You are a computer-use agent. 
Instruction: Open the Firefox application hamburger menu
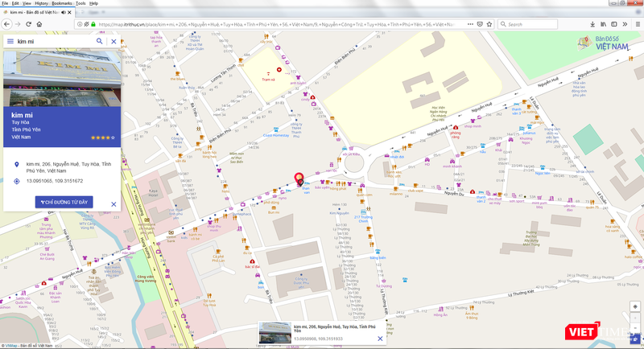point(636,23)
